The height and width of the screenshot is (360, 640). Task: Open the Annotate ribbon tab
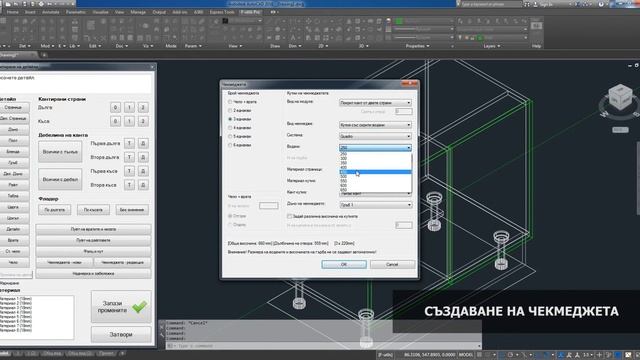click(51, 12)
